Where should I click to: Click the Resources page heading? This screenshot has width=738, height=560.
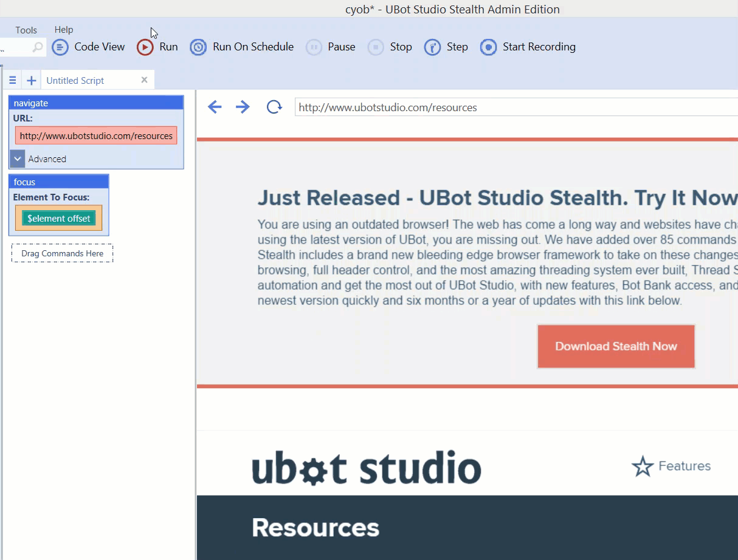point(316,528)
